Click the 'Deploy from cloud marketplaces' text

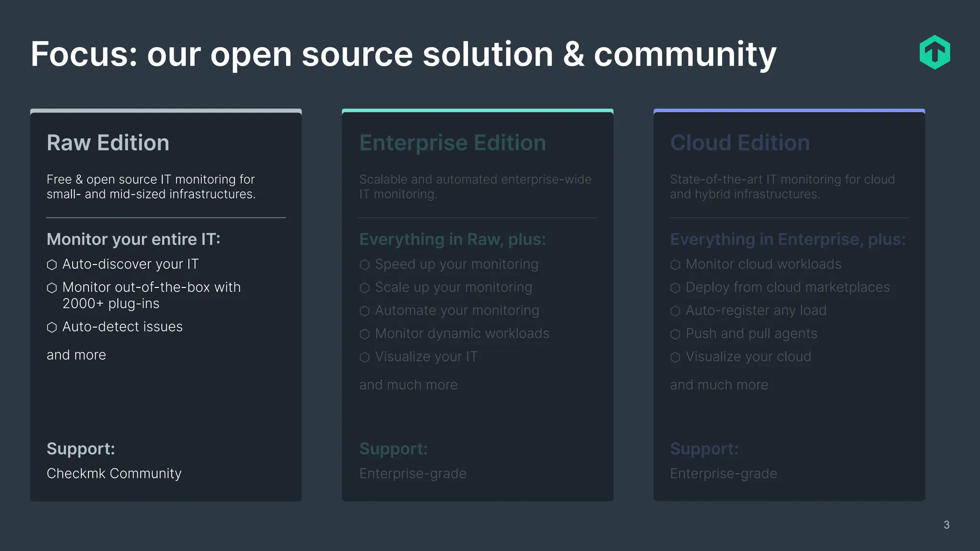click(788, 287)
